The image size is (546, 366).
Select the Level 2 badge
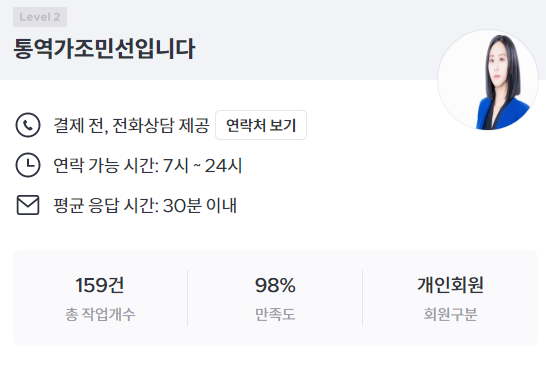pos(40,17)
